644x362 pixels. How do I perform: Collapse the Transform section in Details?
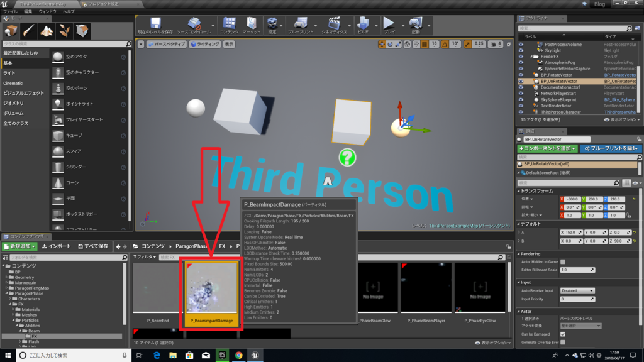[519, 191]
